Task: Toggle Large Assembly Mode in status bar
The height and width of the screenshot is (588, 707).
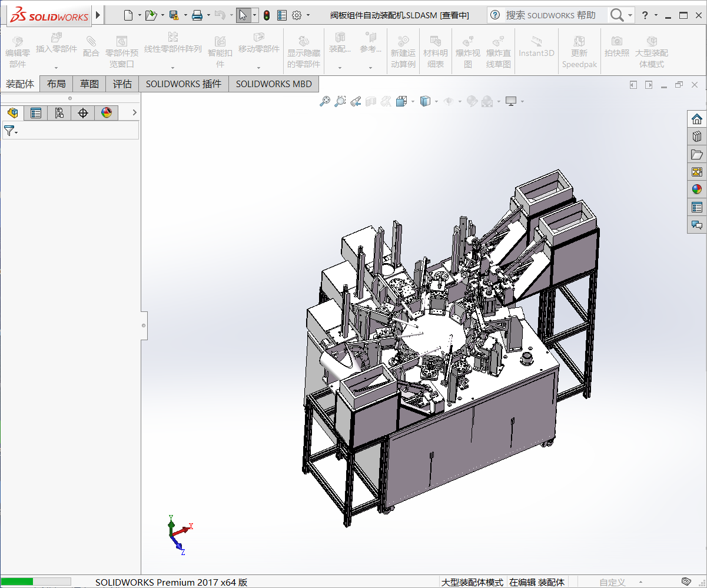Action: 472,582
